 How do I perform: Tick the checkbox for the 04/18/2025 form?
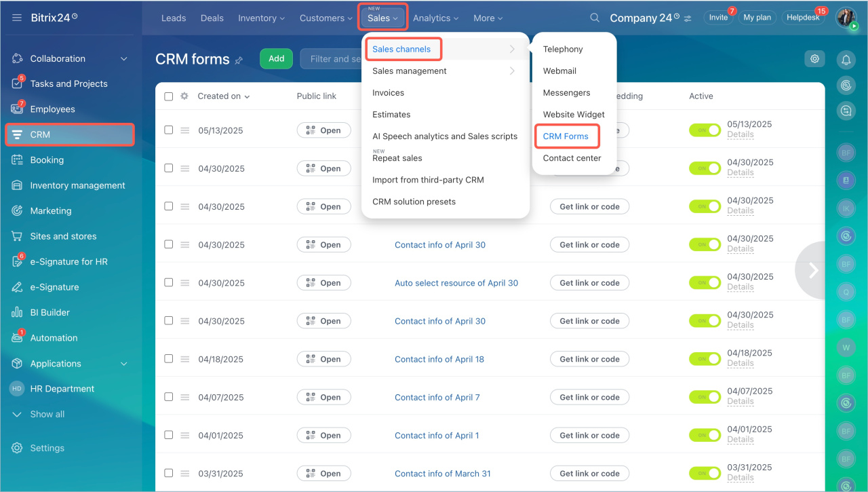(169, 359)
